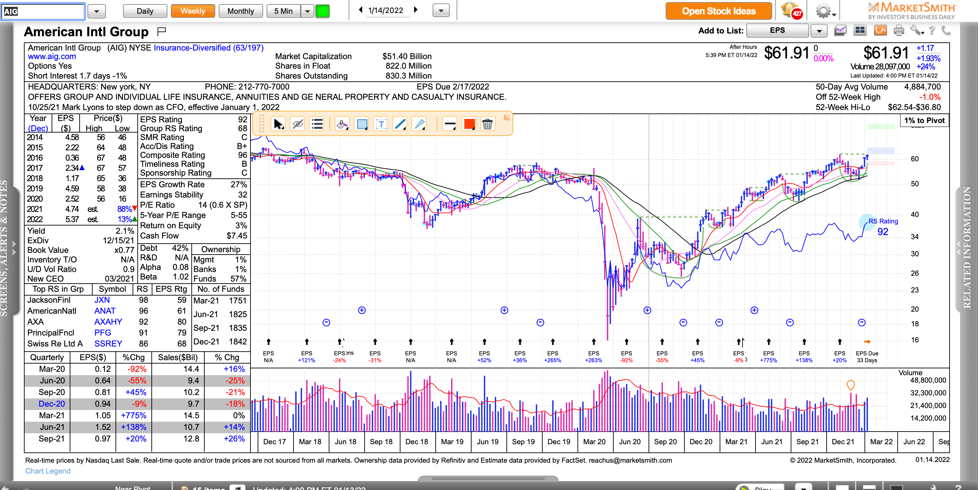Go to previous date arrow
The height and width of the screenshot is (490, 980).
pos(360,10)
